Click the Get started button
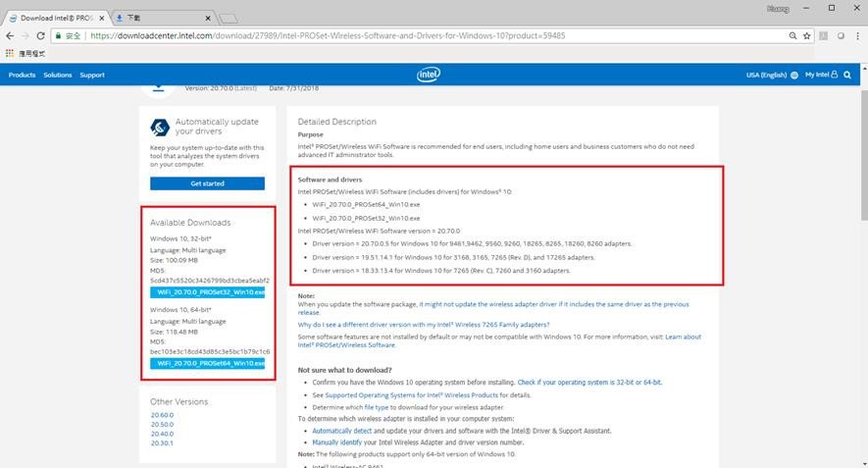Viewport: 868px width, 468px height. [x=207, y=183]
